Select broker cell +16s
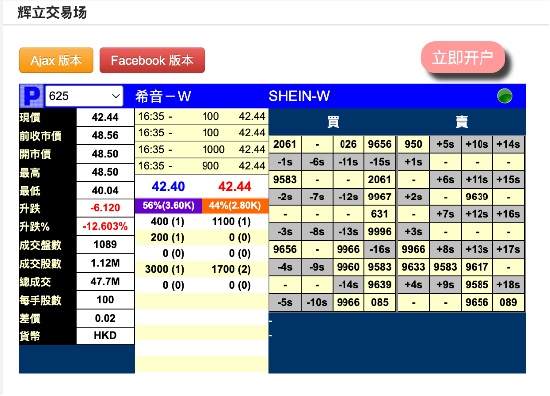The width and height of the screenshot is (550, 396). click(508, 214)
